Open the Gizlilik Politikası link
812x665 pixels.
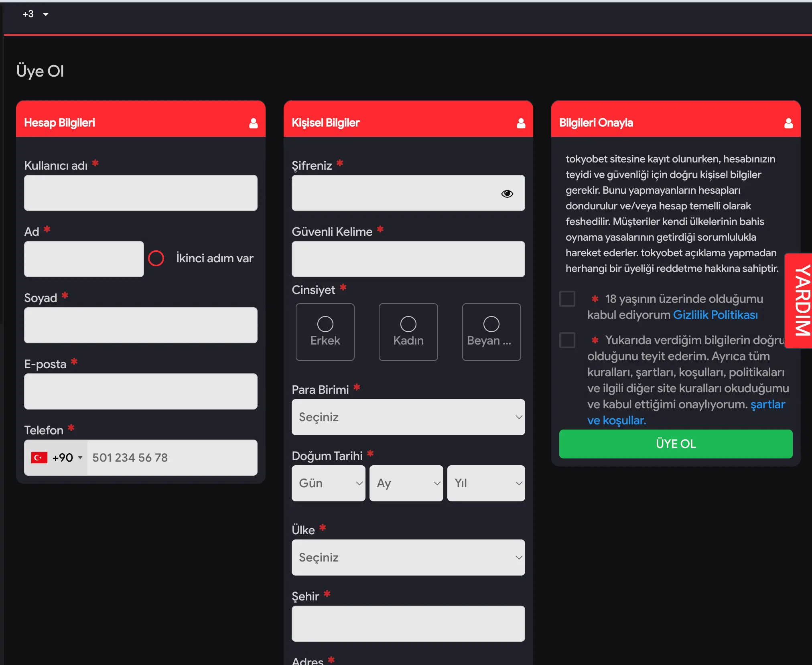[715, 315]
